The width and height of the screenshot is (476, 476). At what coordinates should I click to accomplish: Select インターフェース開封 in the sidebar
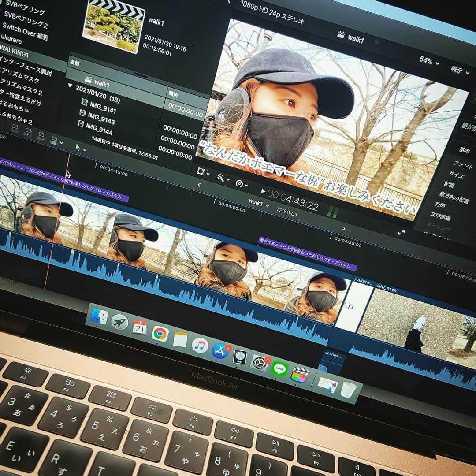[26, 67]
